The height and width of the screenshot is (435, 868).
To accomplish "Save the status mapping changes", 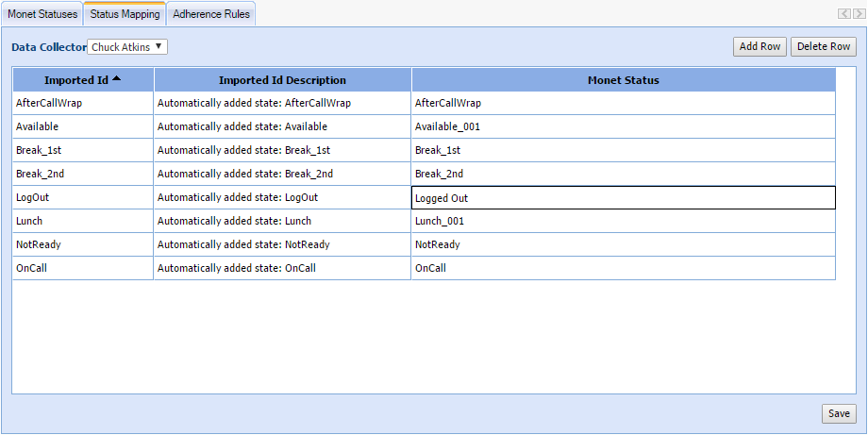I will [x=839, y=413].
